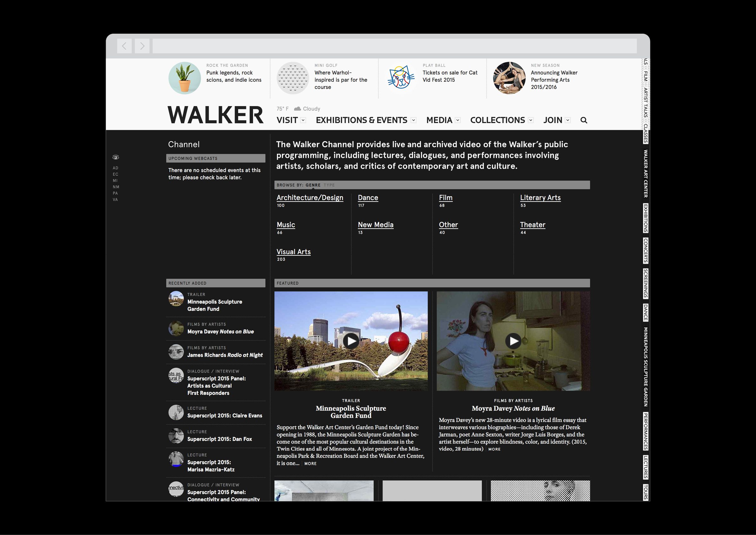The height and width of the screenshot is (535, 756).
Task: Open the Theater genre link
Action: point(532,225)
